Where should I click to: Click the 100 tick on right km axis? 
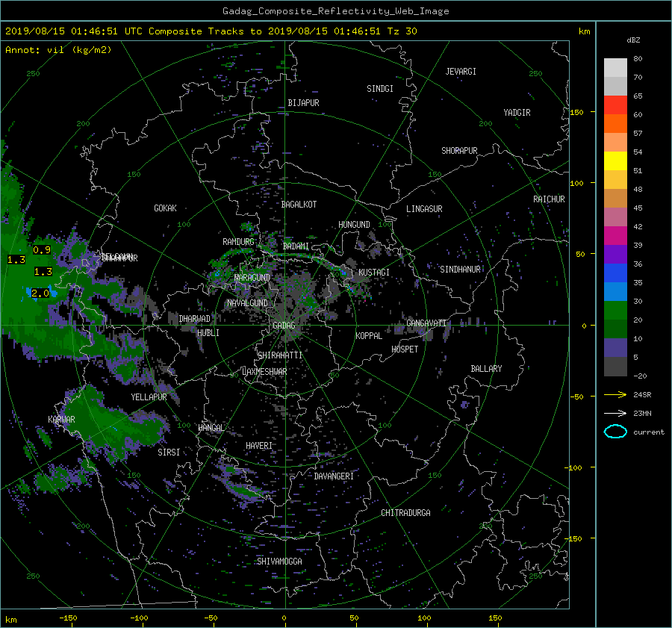click(576, 183)
